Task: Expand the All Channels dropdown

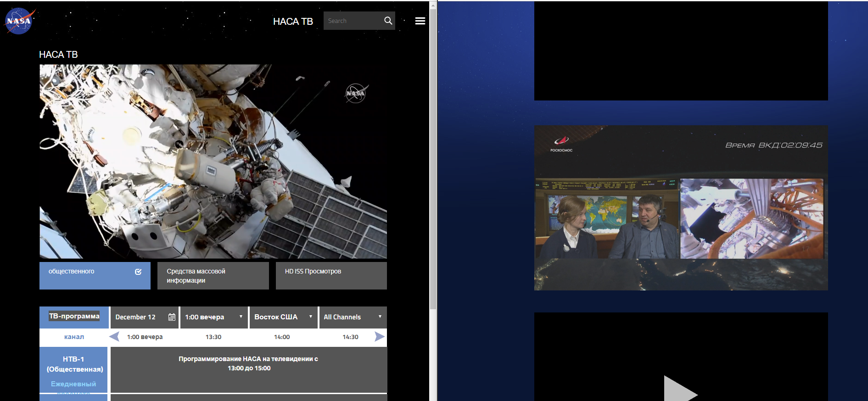Action: [353, 317]
